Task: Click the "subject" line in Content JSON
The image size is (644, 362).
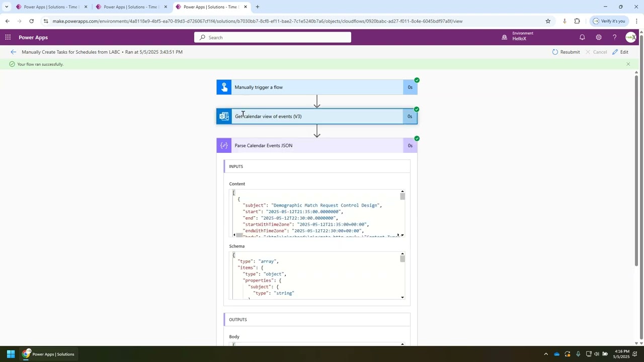Action: point(312,205)
